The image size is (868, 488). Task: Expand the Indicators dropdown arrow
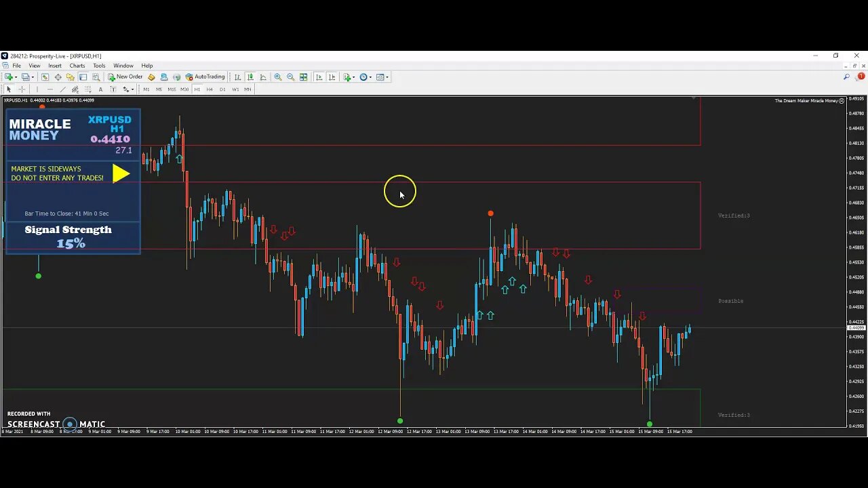[x=353, y=77]
